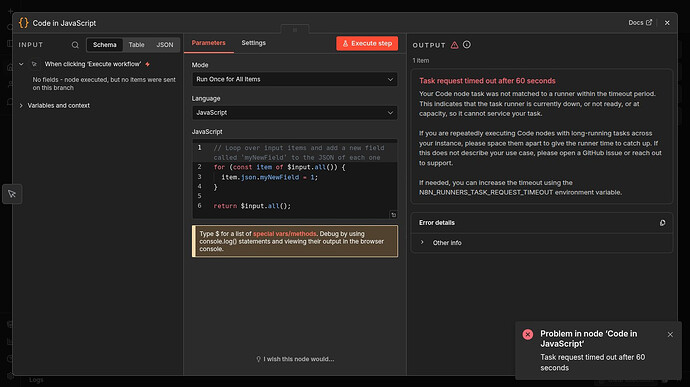The image size is (690, 387).
Task: Open the Settings tab
Action: [x=253, y=43]
